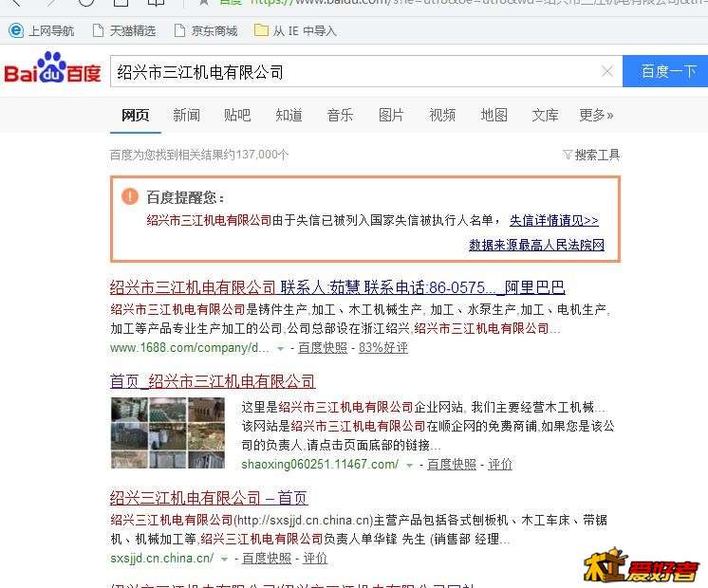This screenshot has height=588, width=708.
Task: Switch to the 地图 tab
Action: click(x=494, y=115)
